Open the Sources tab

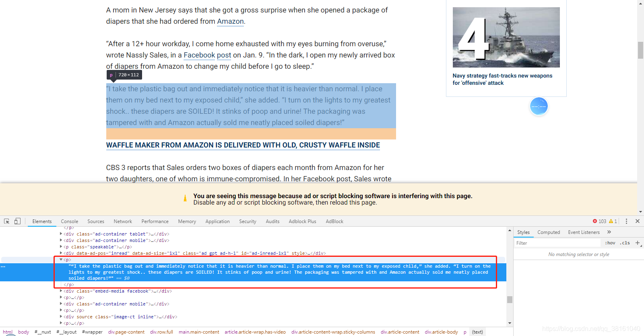click(x=96, y=221)
